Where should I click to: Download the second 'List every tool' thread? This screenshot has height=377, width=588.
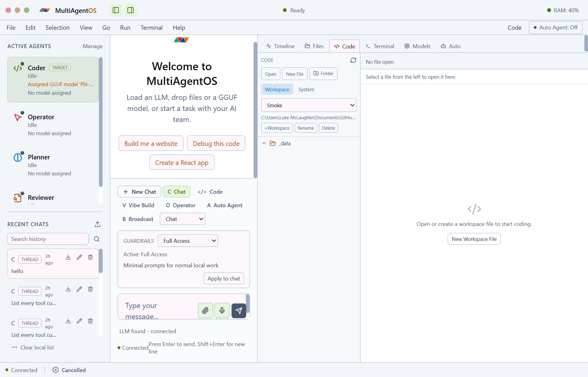pos(68,289)
